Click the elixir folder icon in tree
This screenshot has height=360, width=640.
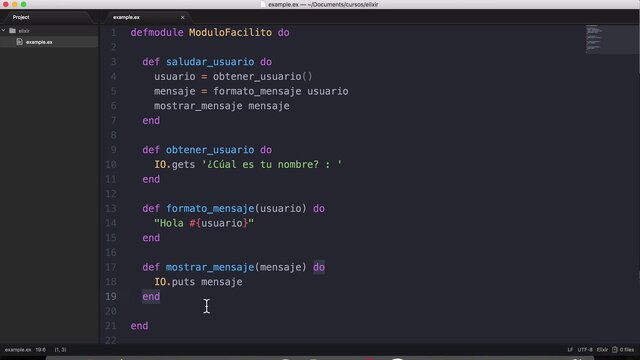13,31
